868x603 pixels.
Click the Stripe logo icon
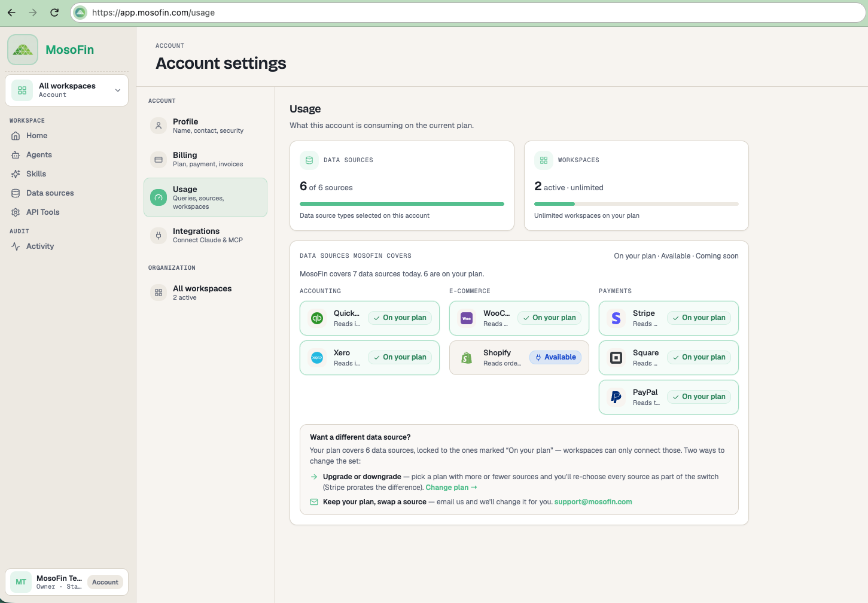(x=616, y=318)
